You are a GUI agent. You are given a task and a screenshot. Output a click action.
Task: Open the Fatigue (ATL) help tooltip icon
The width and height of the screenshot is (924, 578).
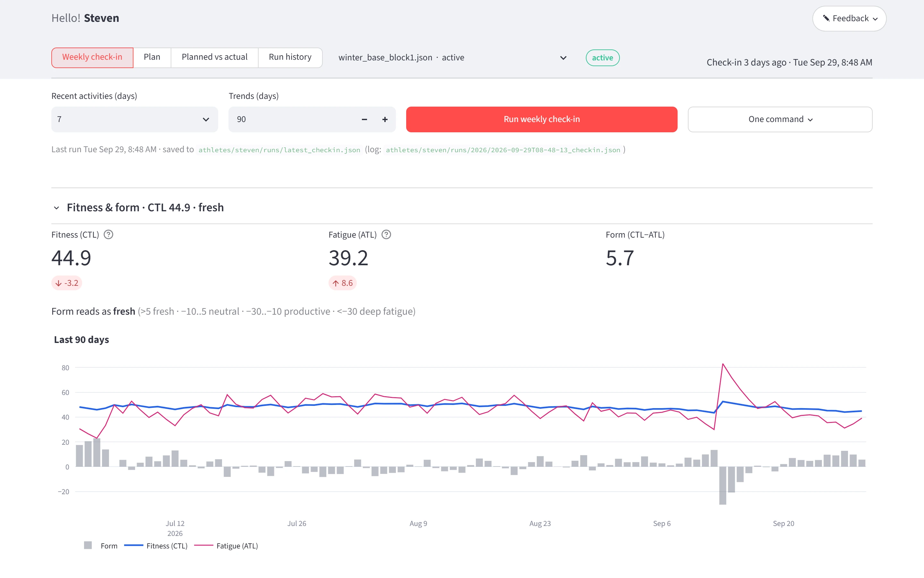[386, 235]
